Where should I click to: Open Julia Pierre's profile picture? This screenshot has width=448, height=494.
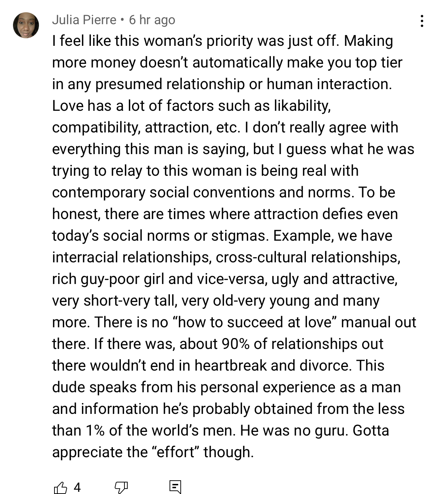(x=26, y=25)
